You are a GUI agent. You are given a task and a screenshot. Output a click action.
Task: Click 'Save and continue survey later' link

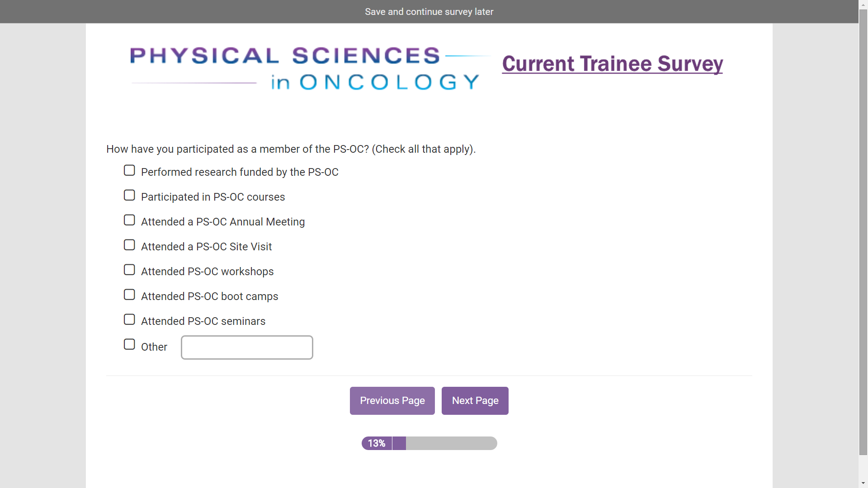click(429, 12)
